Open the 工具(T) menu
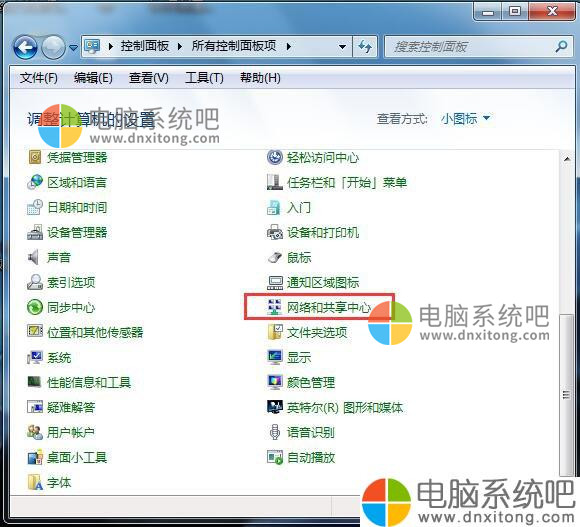Image resolution: width=580 pixels, height=527 pixels. pos(204,78)
